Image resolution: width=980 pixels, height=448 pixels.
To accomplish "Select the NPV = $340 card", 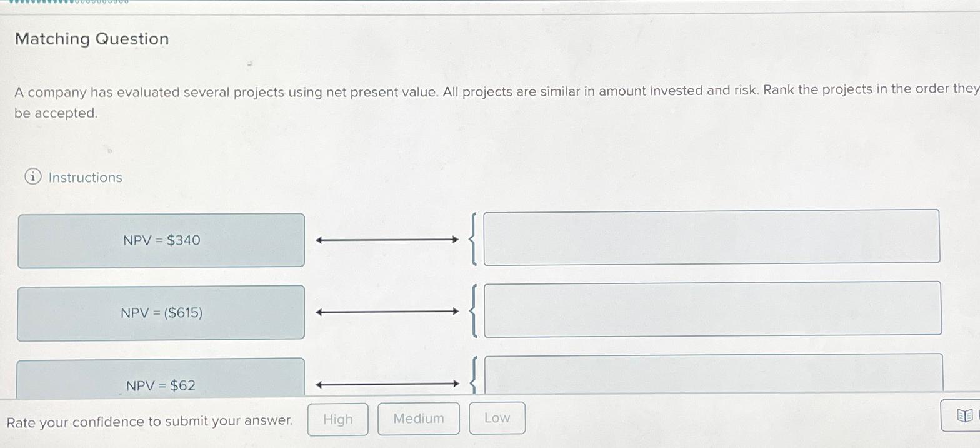I will (161, 240).
